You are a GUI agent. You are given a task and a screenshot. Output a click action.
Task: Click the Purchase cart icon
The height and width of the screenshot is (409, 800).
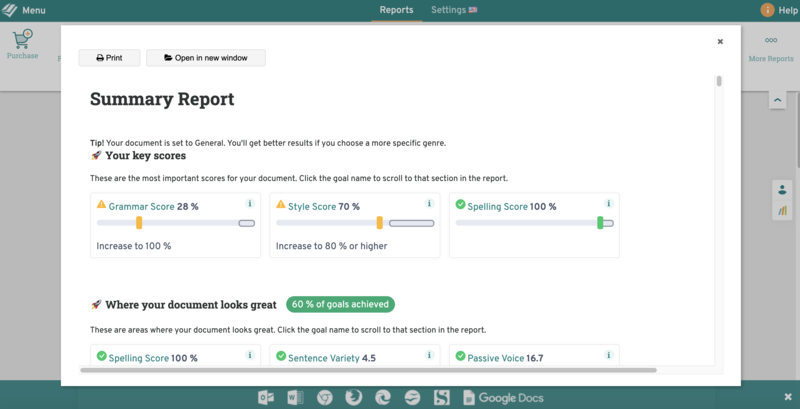pyautogui.click(x=22, y=40)
